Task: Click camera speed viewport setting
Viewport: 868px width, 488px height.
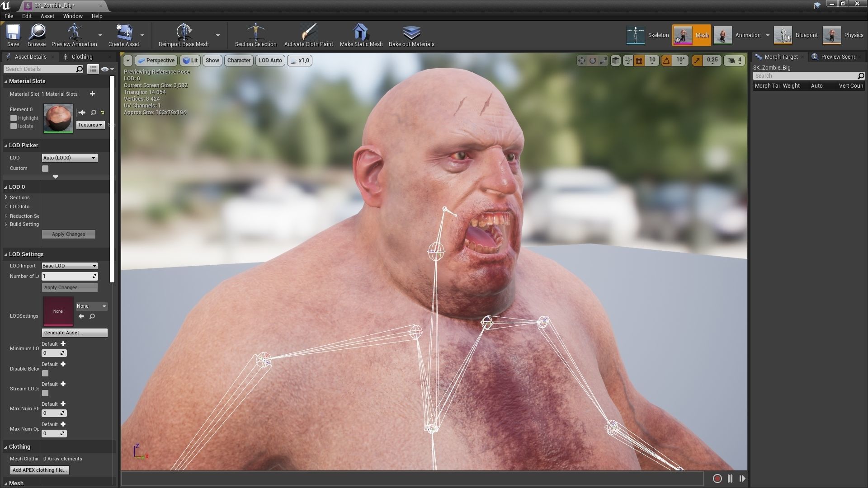Action: click(735, 60)
